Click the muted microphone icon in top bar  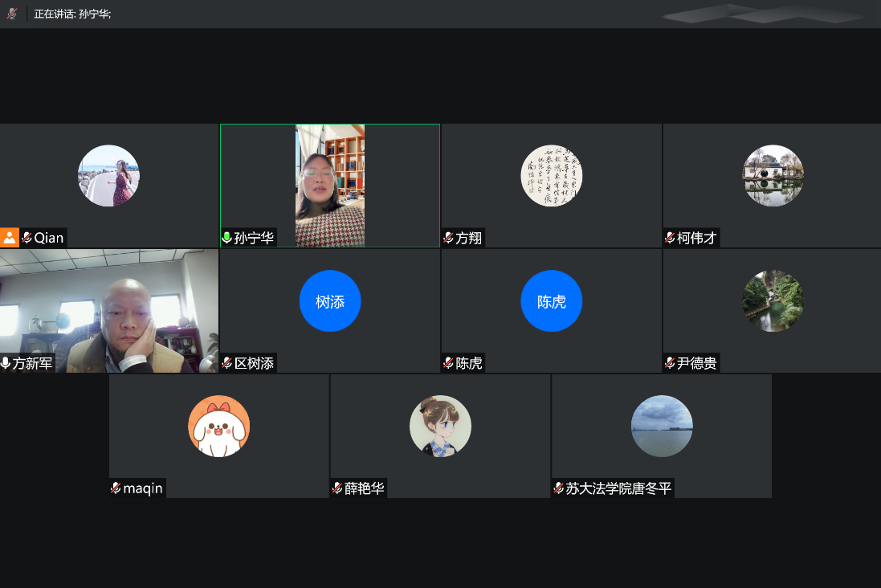point(11,14)
